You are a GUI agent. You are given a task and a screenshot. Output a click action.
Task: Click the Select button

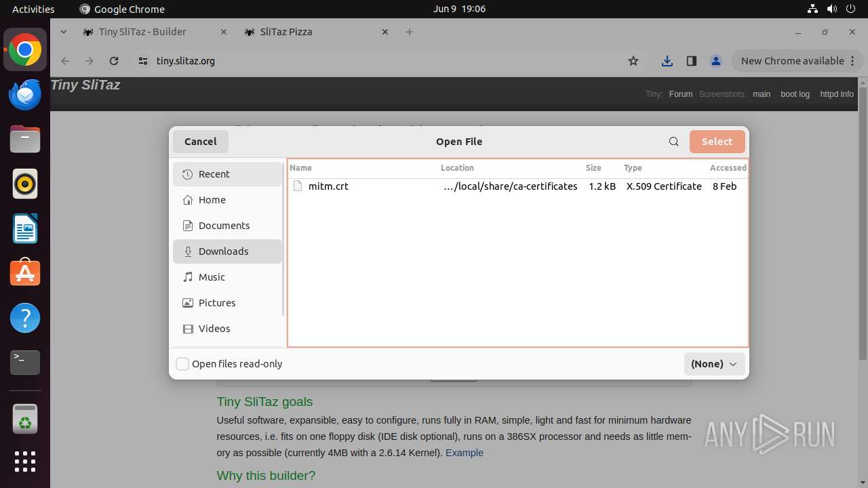(717, 142)
